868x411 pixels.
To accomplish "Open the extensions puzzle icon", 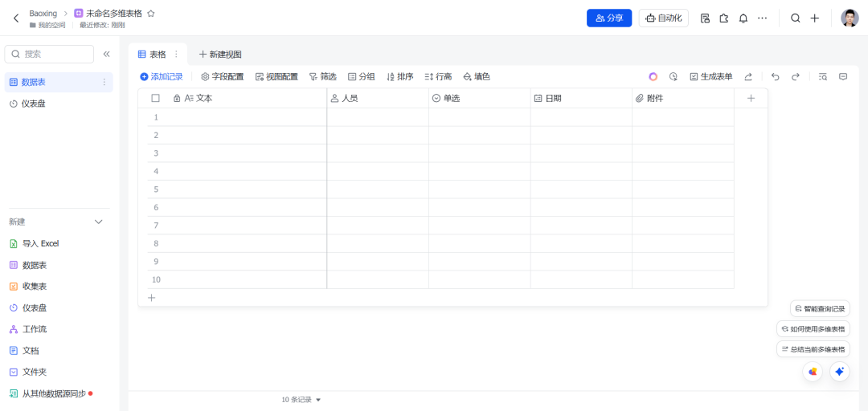I will 724,18.
